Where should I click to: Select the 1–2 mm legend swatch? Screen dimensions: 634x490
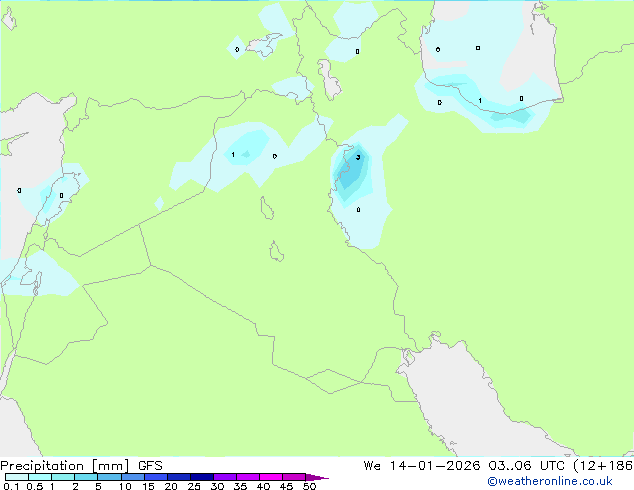63,477
